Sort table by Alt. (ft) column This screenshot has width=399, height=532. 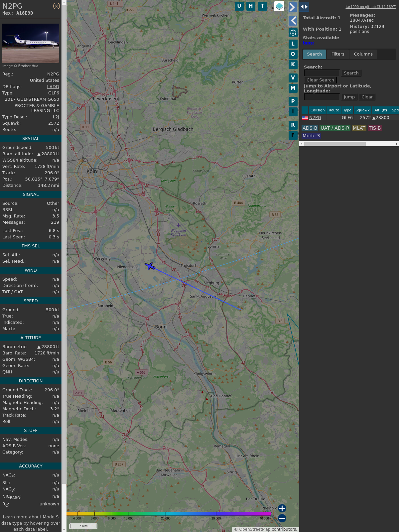(381, 110)
